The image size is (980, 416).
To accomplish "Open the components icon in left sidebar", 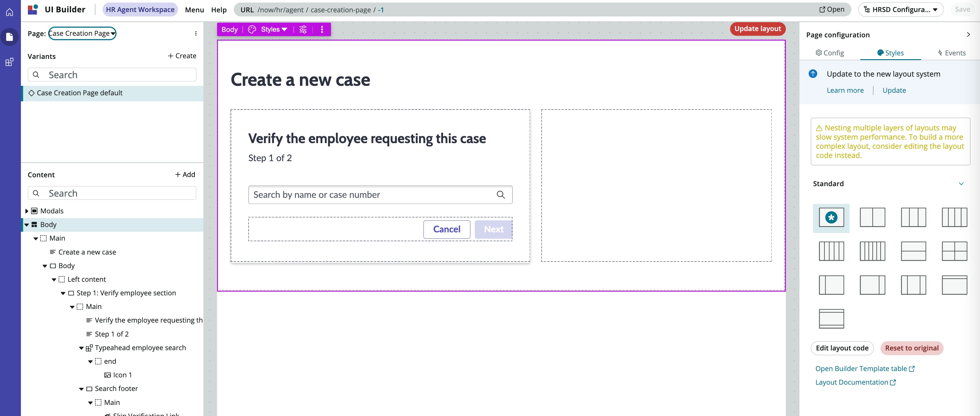I will click(10, 62).
